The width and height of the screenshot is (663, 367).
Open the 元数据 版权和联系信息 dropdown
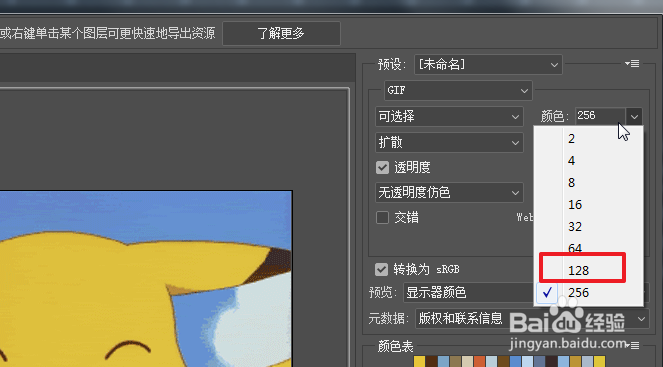tap(532, 318)
